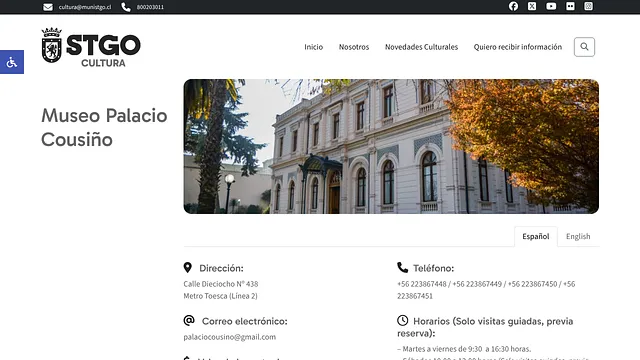Click the phone handset icon in top bar

(x=126, y=7)
